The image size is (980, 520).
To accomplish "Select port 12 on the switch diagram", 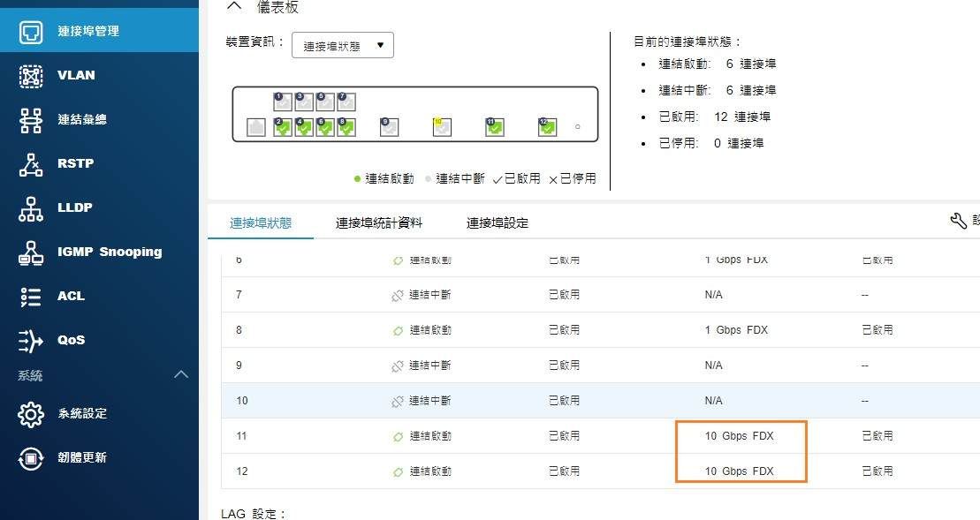I will (x=548, y=128).
